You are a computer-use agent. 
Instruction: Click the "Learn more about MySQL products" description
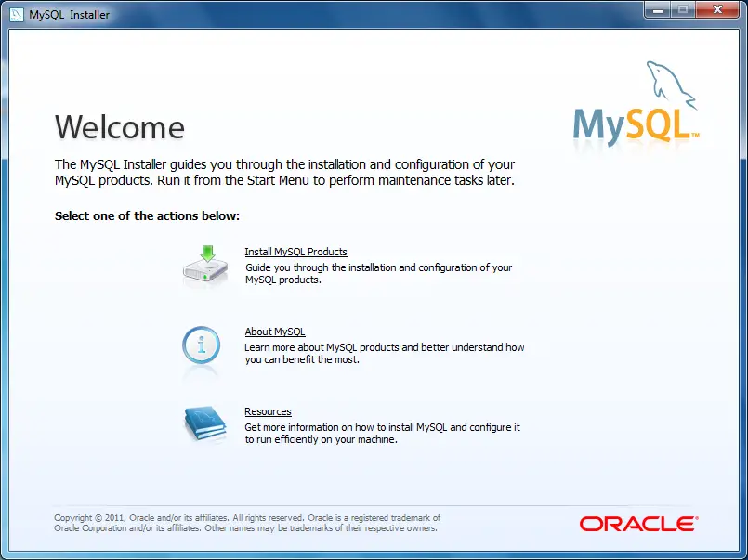(x=385, y=353)
